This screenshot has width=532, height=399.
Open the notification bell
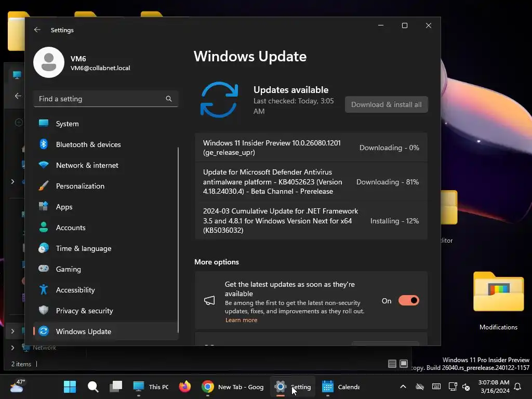(x=518, y=387)
